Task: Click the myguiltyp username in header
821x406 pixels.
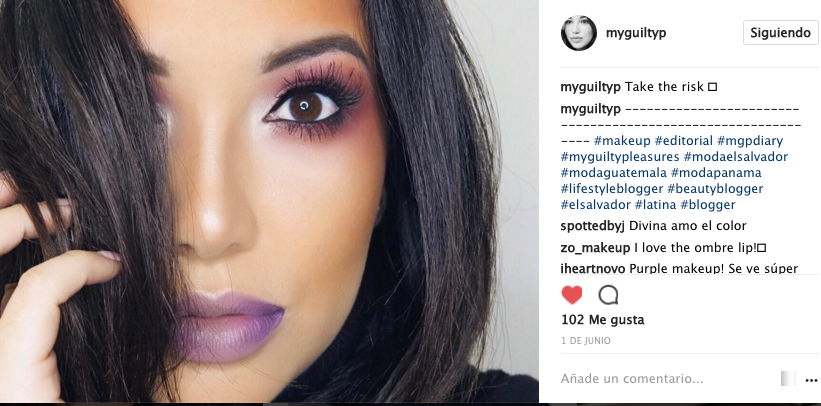Action: (x=636, y=33)
